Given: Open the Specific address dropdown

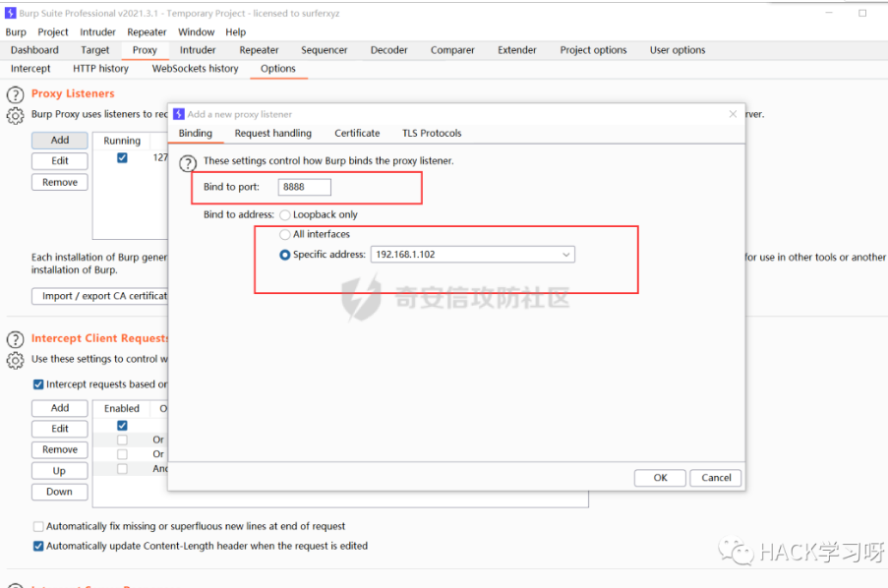Looking at the screenshot, I should 472,255.
